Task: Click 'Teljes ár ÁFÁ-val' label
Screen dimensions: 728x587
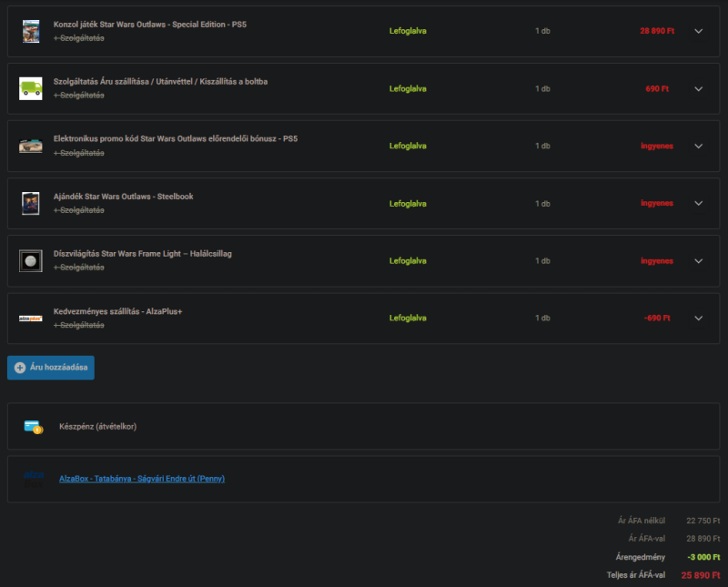Action: [635, 575]
